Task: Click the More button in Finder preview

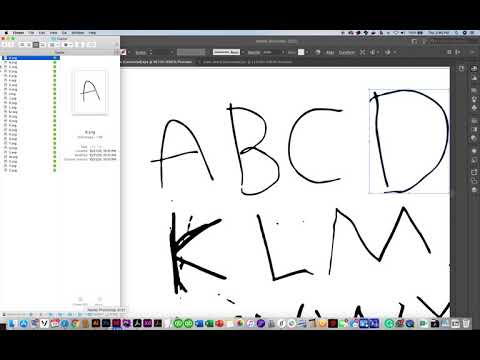Action: pos(99,301)
